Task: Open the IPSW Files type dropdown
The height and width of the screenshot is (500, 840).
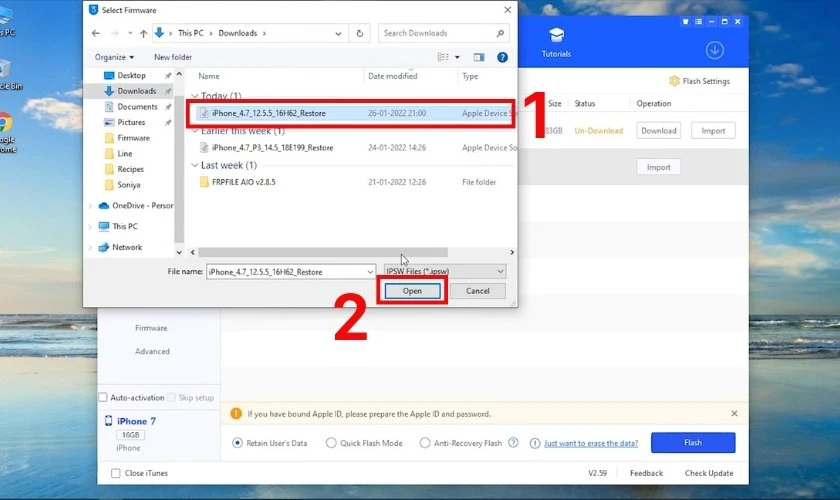Action: pyautogui.click(x=445, y=271)
